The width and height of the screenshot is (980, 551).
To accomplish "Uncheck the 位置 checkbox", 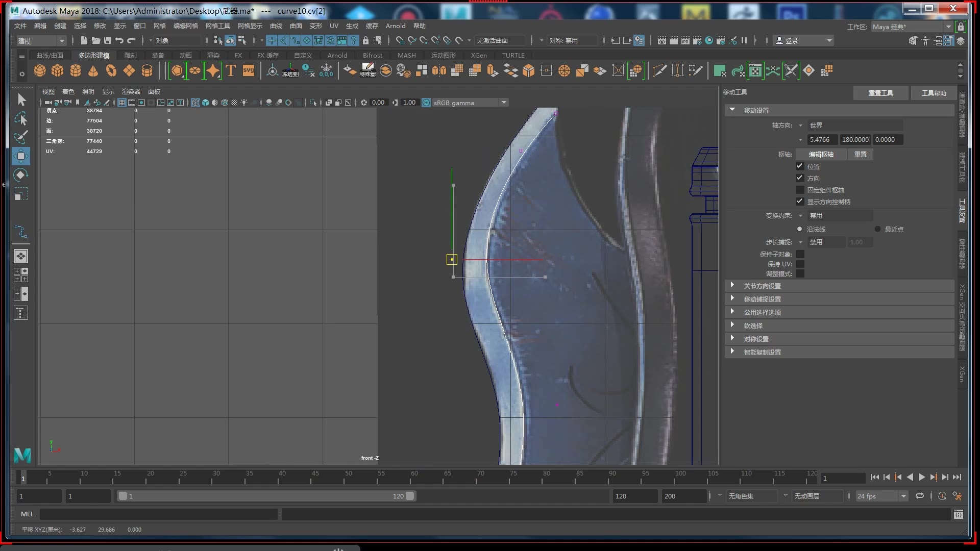I will [x=800, y=166].
